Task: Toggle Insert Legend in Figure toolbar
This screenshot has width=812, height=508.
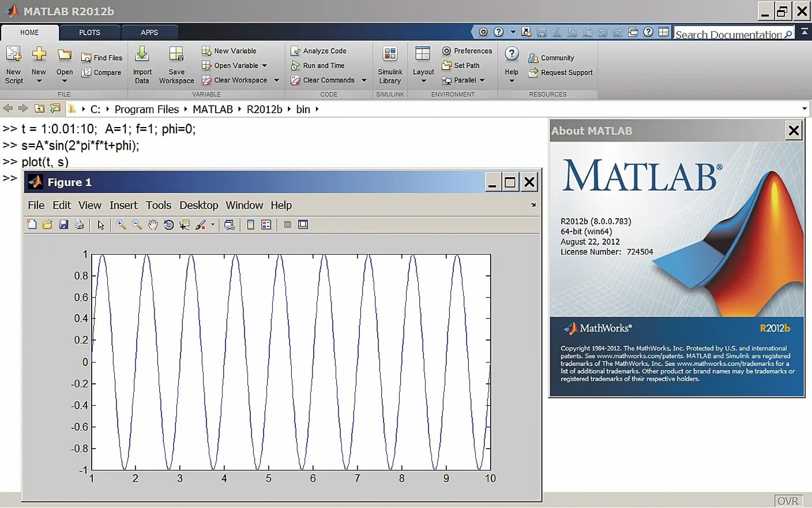Action: [266, 225]
